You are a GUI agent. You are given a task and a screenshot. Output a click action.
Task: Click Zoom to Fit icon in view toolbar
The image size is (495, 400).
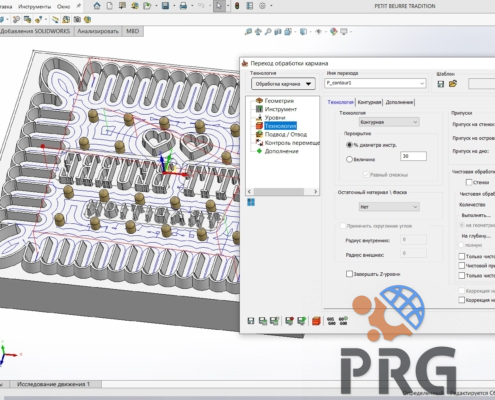[248, 32]
